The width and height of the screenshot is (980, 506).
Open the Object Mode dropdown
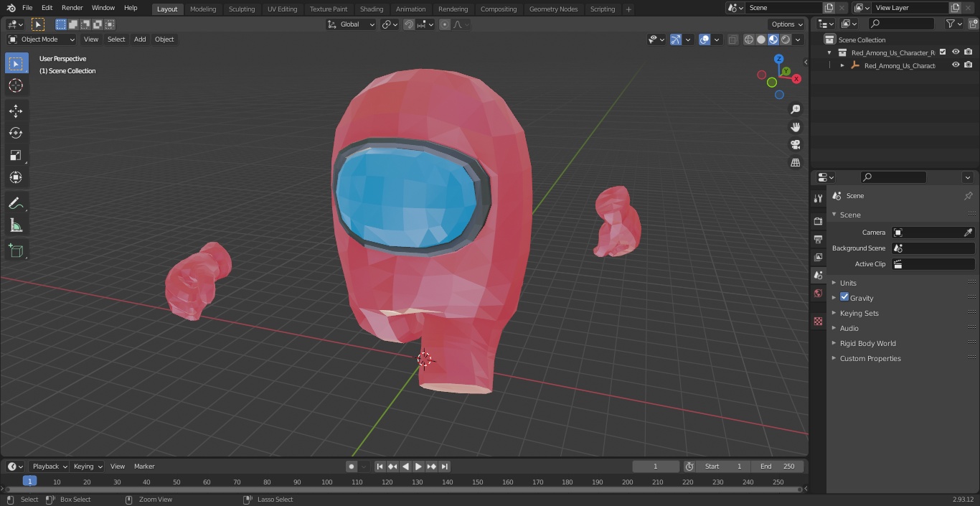tap(42, 39)
